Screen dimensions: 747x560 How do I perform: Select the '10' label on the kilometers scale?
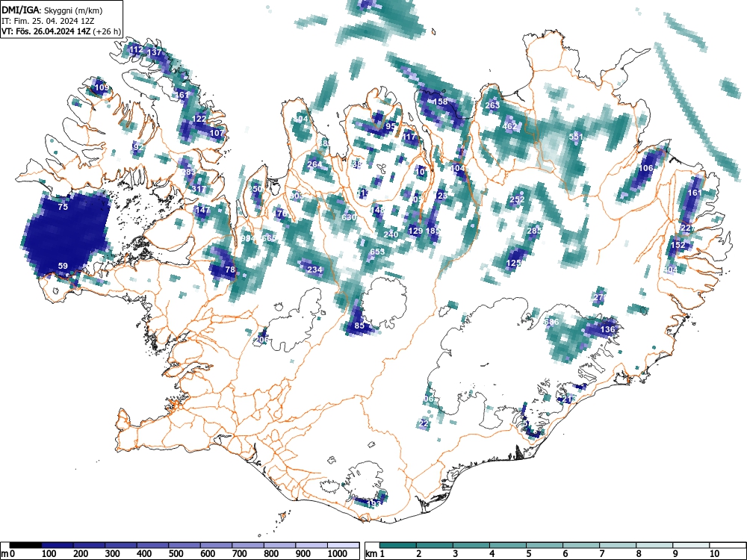pos(713,554)
